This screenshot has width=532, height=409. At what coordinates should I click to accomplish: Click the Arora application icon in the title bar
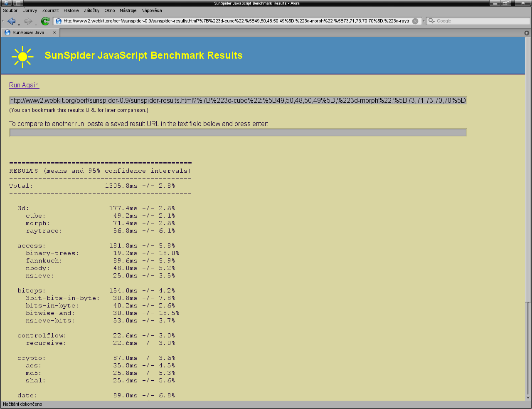pos(6,3)
